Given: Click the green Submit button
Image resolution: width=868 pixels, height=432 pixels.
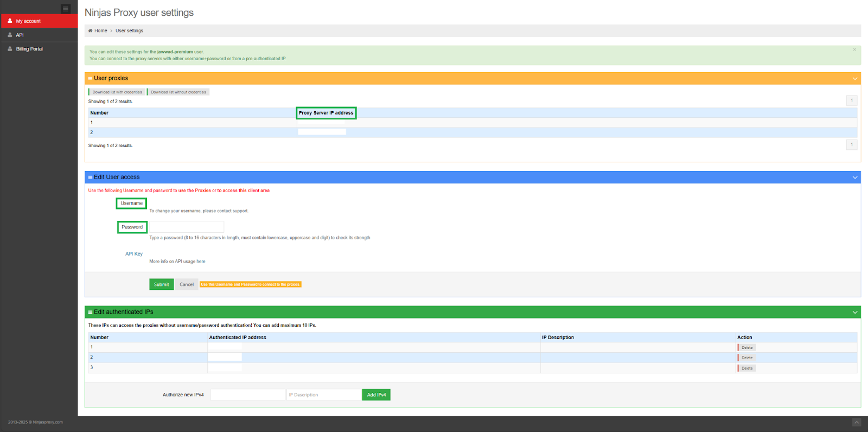Looking at the screenshot, I should [161, 284].
